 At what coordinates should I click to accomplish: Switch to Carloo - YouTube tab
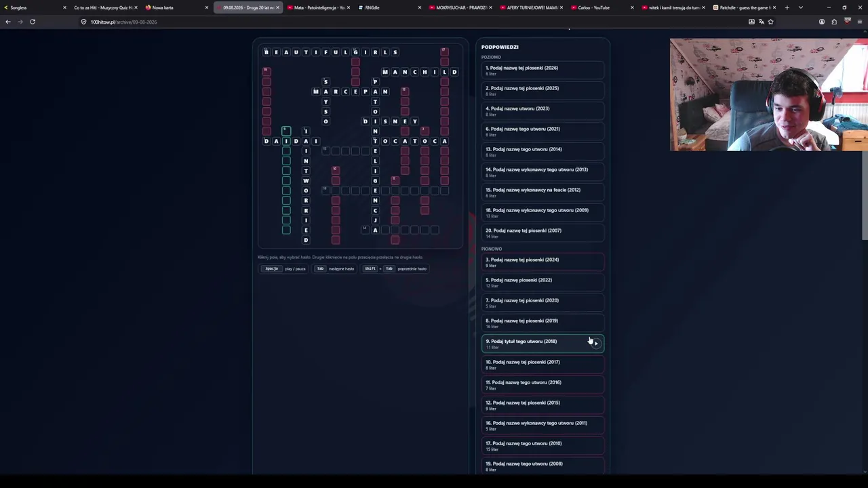[603, 7]
